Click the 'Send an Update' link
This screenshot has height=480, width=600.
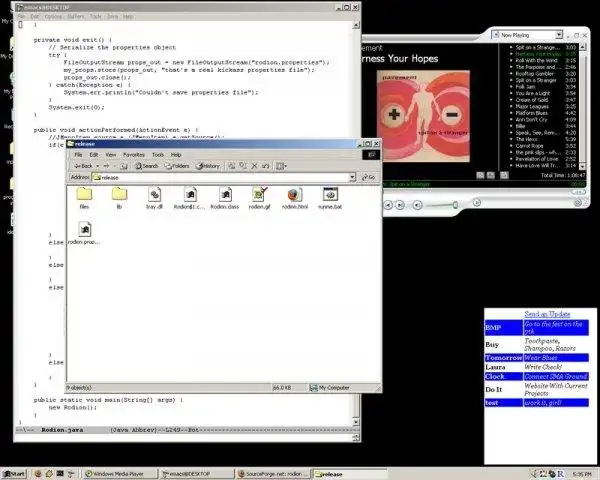pyautogui.click(x=547, y=314)
